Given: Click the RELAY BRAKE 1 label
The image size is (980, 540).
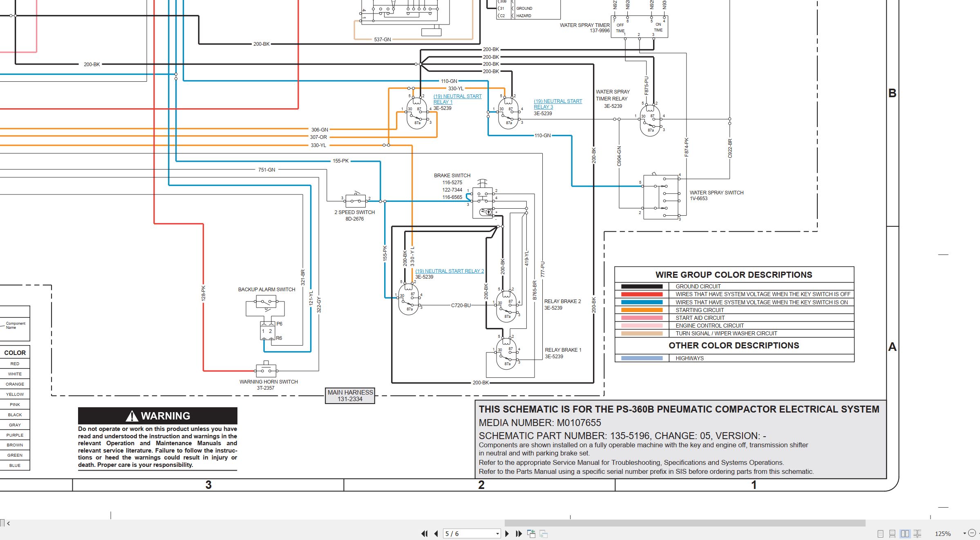Looking at the screenshot, I should tap(563, 350).
